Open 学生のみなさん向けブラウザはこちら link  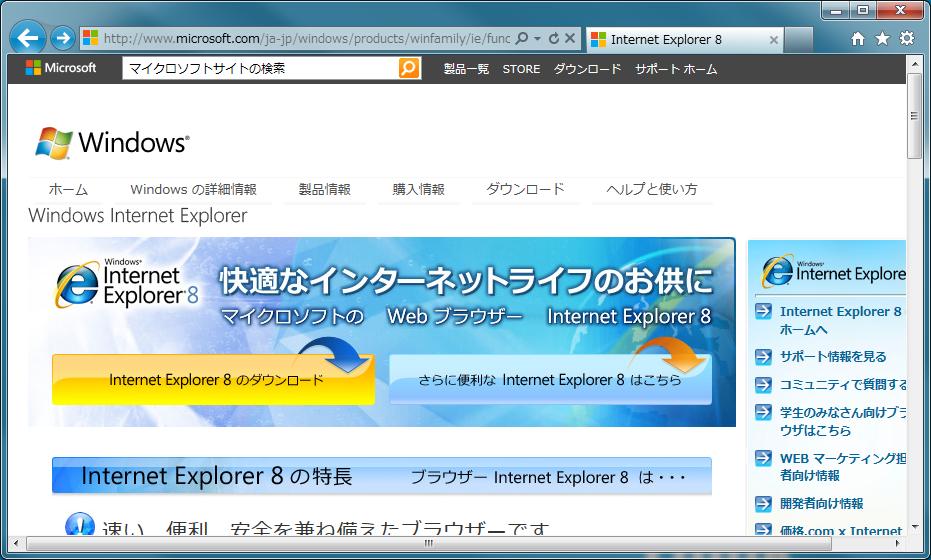[x=843, y=421]
